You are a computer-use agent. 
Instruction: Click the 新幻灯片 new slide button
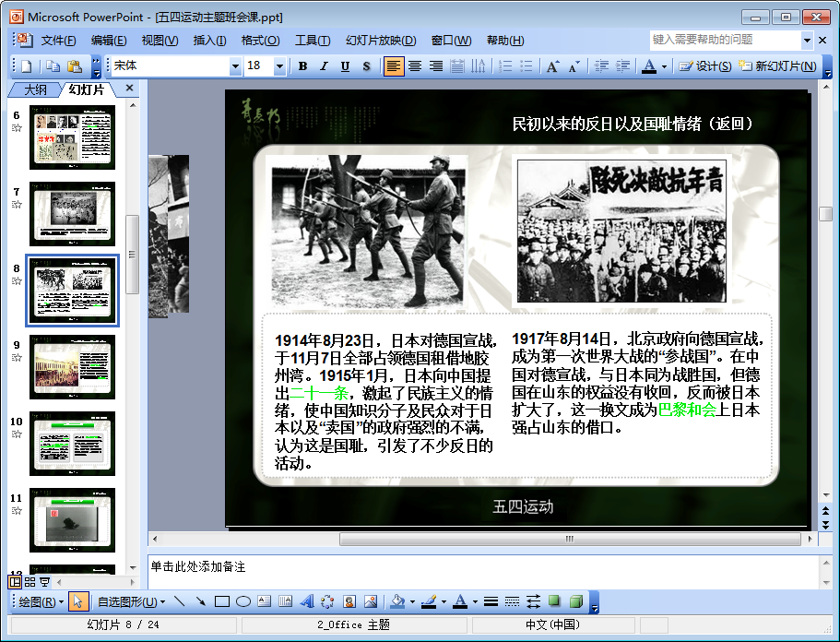(778, 65)
